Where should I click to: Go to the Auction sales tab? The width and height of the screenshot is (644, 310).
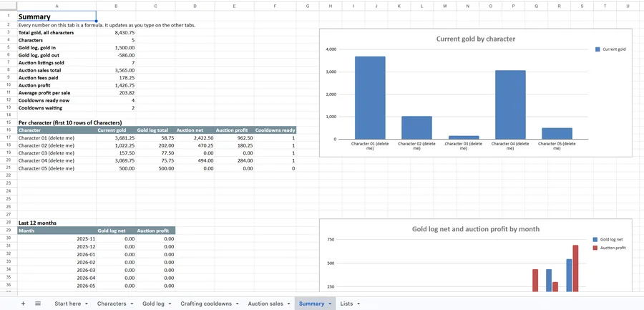point(265,304)
